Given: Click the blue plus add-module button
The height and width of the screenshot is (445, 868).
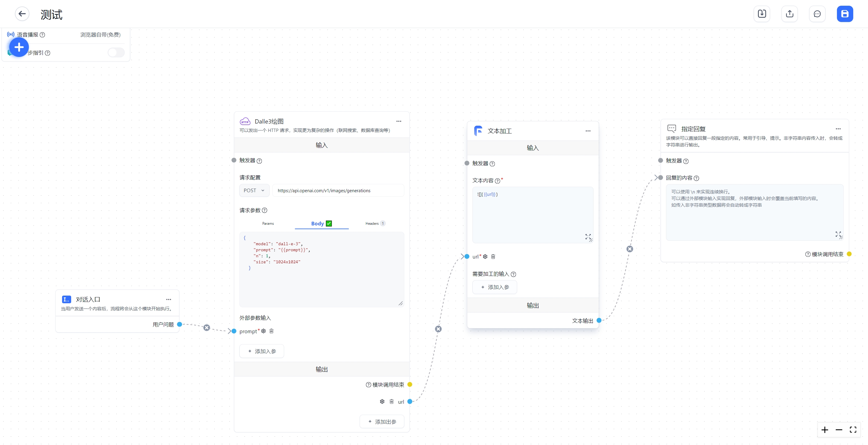Looking at the screenshot, I should [19, 47].
